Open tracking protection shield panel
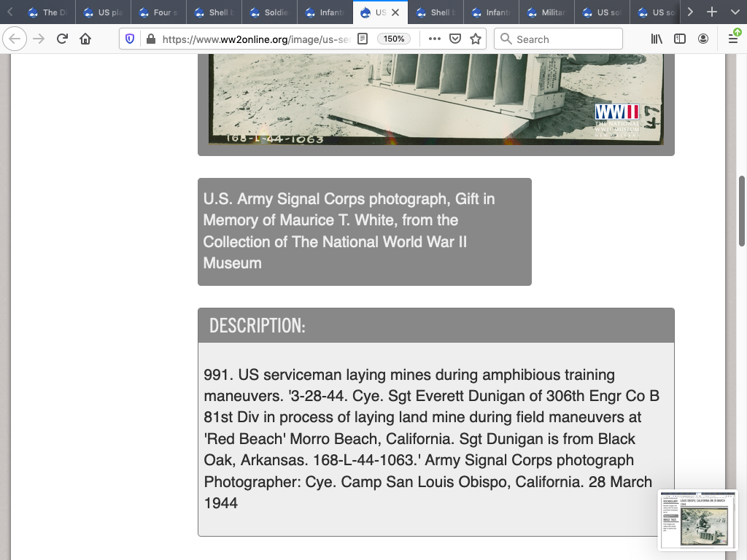Image resolution: width=747 pixels, height=560 pixels. coord(131,39)
